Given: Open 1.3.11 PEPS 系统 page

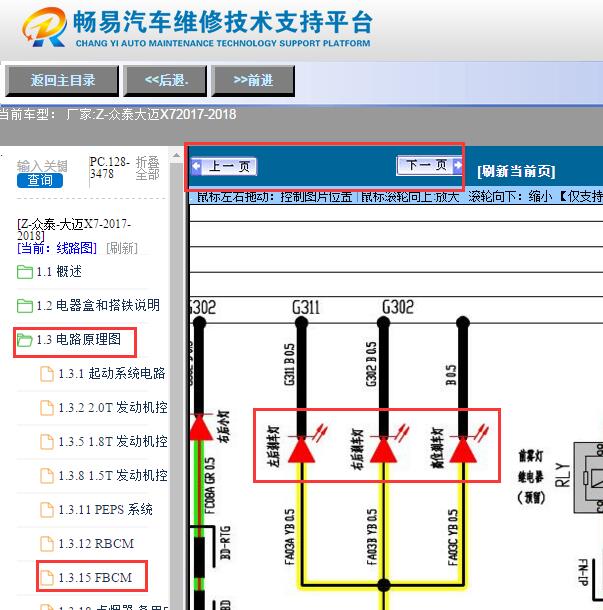Looking at the screenshot, I should point(105,510).
